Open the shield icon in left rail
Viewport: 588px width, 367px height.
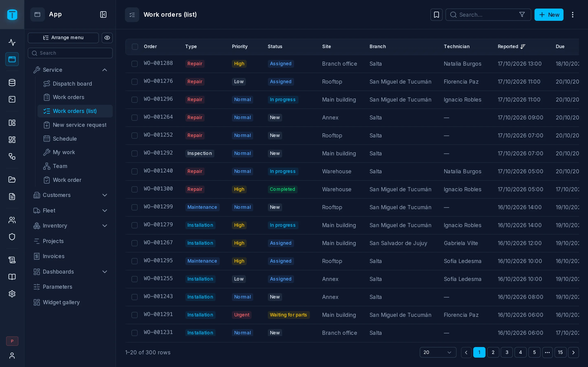point(12,237)
